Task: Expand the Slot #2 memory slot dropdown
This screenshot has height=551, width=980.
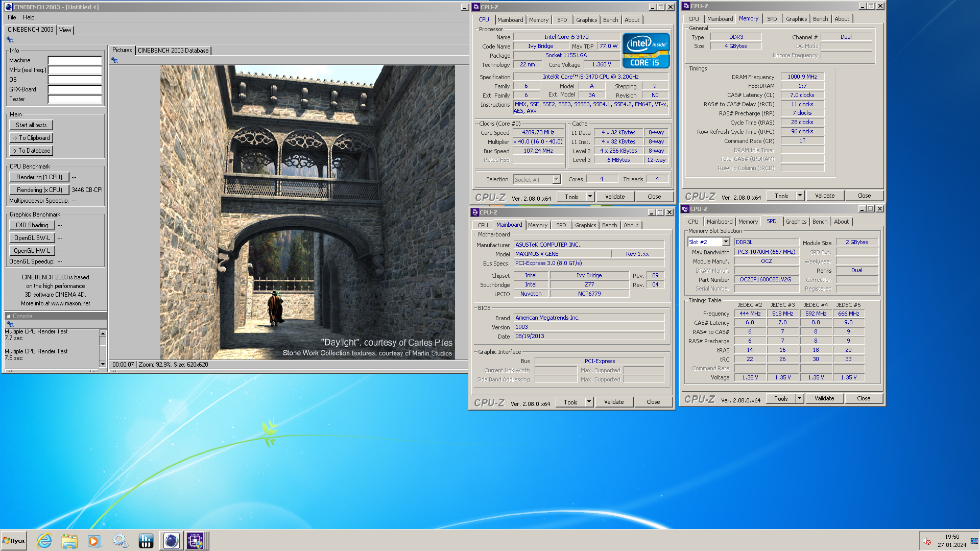Action: pos(726,242)
